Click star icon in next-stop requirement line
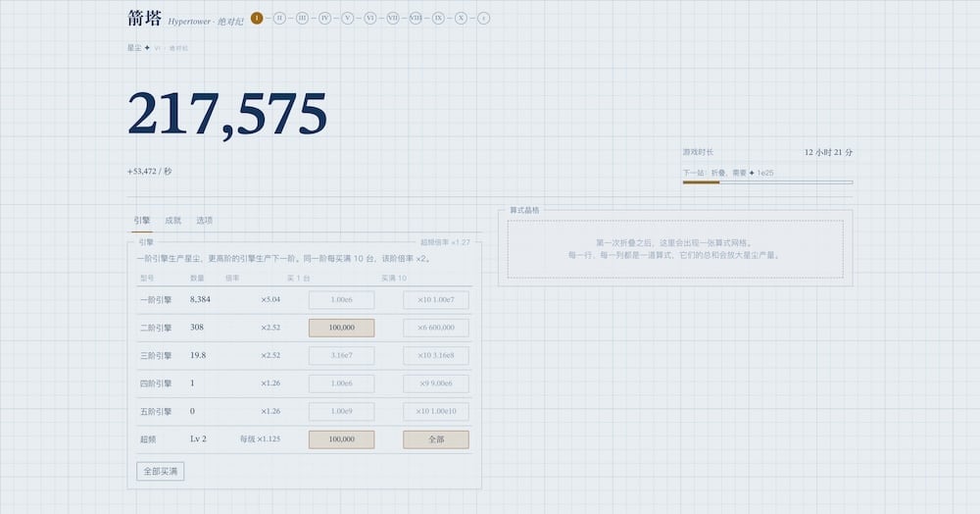The image size is (980, 514). click(x=752, y=173)
